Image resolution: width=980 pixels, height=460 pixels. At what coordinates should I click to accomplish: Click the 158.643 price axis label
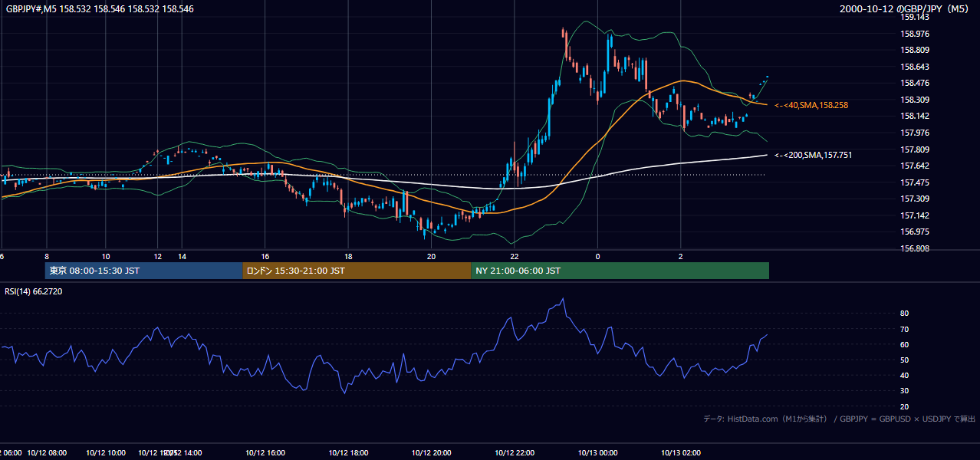coord(915,67)
